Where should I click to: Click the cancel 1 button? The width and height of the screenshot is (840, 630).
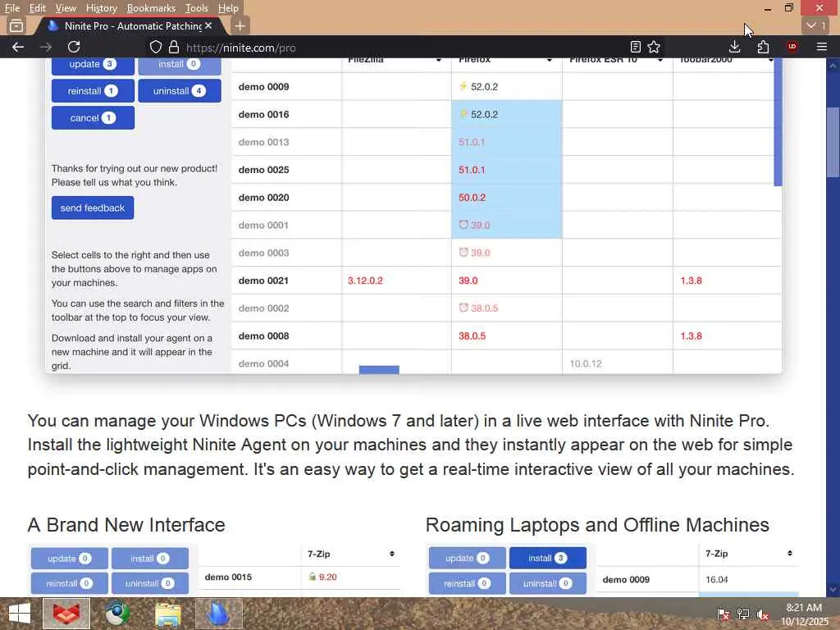pyautogui.click(x=93, y=118)
